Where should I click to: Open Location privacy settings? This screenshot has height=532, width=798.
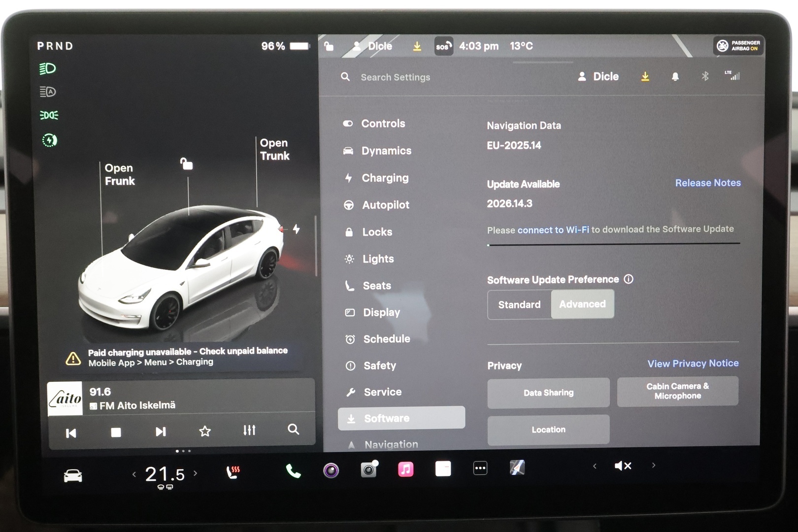click(x=548, y=430)
